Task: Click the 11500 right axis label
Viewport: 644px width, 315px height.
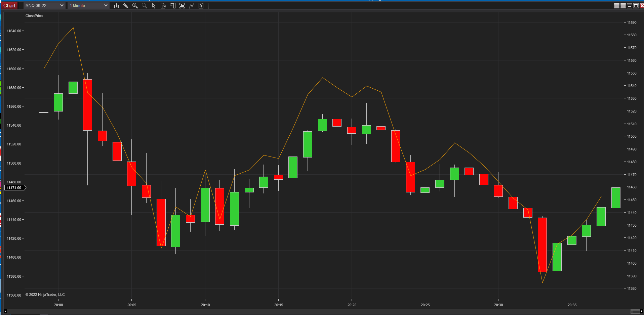Action: coord(632,136)
